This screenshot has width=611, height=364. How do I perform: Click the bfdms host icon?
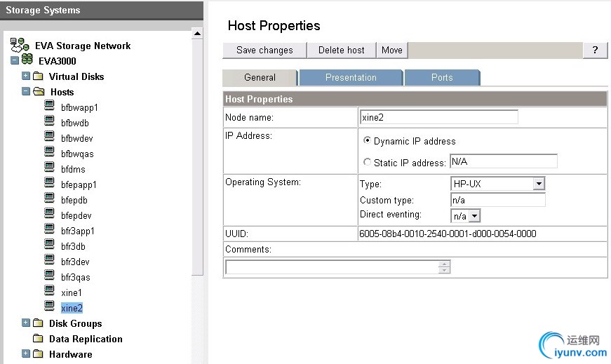point(50,167)
